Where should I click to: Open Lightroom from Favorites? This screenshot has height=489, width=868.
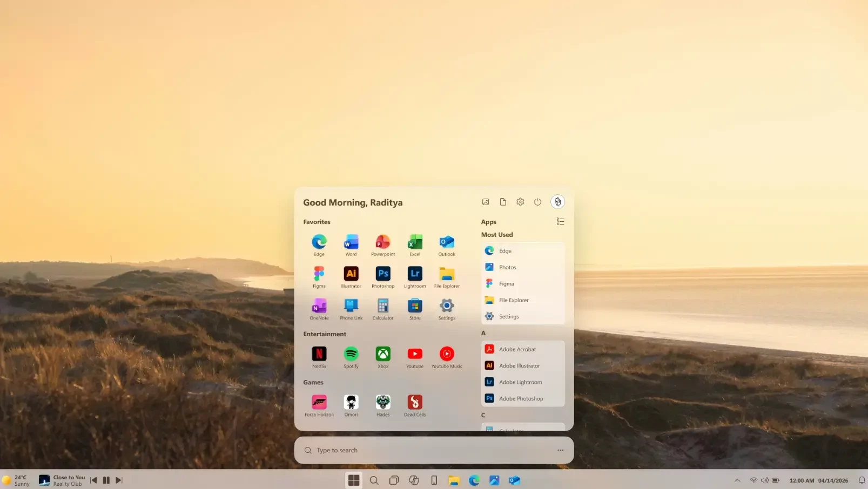pos(415,274)
